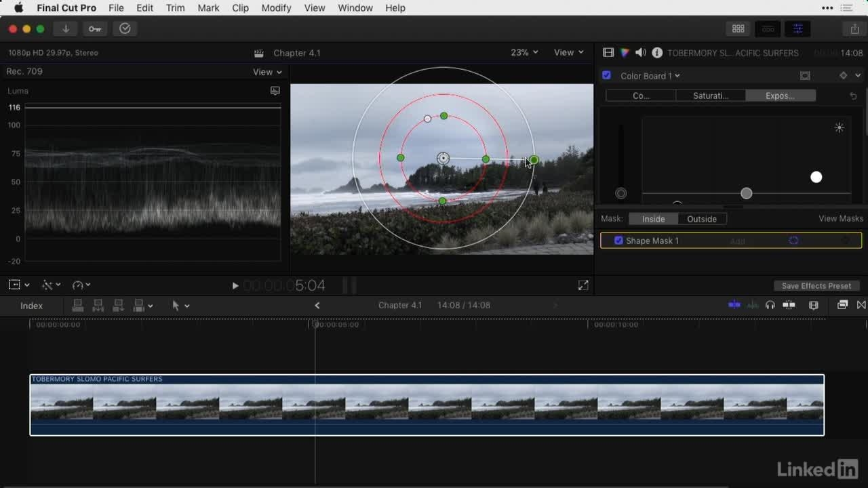Expand the video scope View dropdown
This screenshot has height=488, width=868.
[x=267, y=72]
